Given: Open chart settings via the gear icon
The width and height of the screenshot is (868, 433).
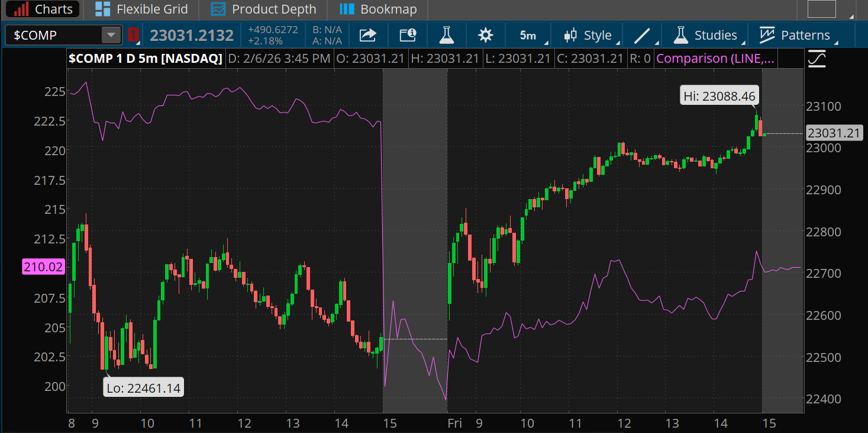Looking at the screenshot, I should pyautogui.click(x=485, y=35).
